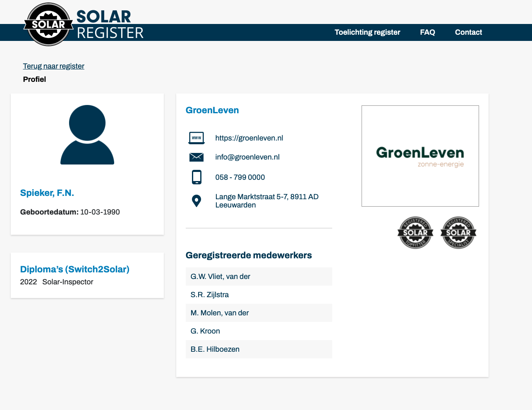The width and height of the screenshot is (532, 410).
Task: Click the Geboortedatum 10-03-1990 line
Action: coord(70,212)
